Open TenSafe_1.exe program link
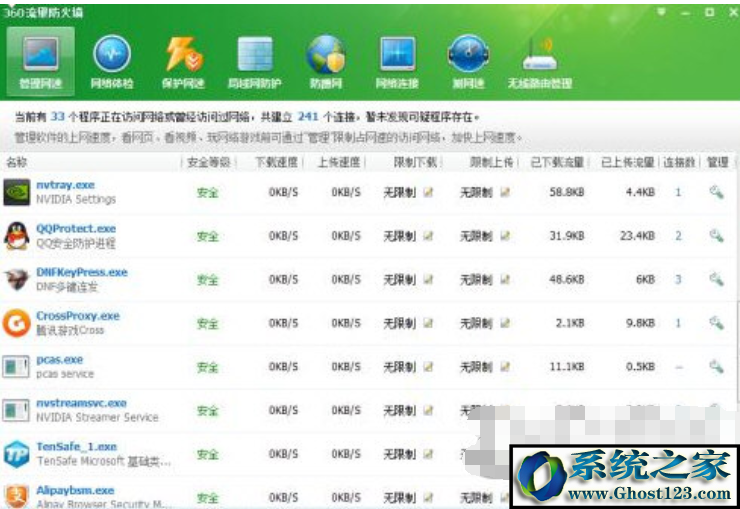This screenshot has height=509, width=740. 76,447
